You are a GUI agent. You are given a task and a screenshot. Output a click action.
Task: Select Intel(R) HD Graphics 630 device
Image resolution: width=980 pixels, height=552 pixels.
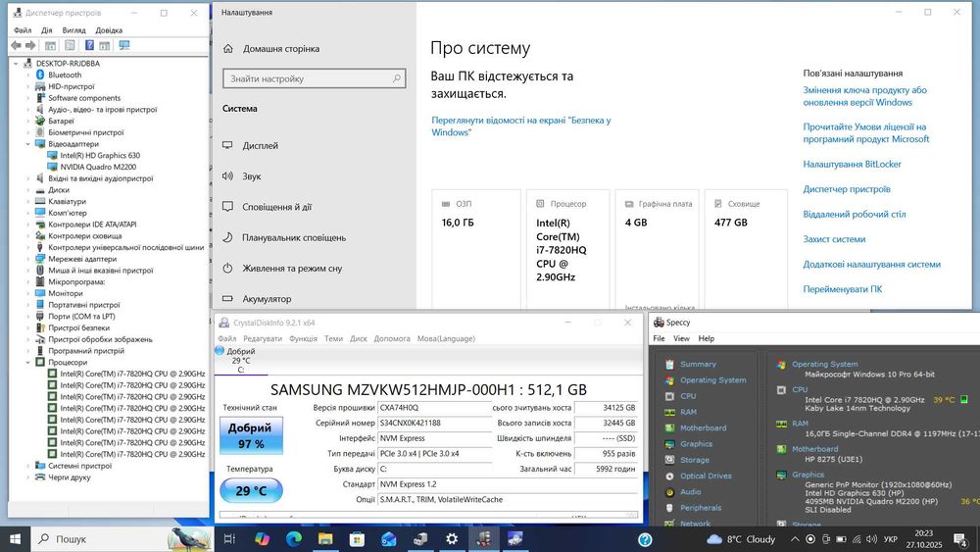pyautogui.click(x=100, y=156)
